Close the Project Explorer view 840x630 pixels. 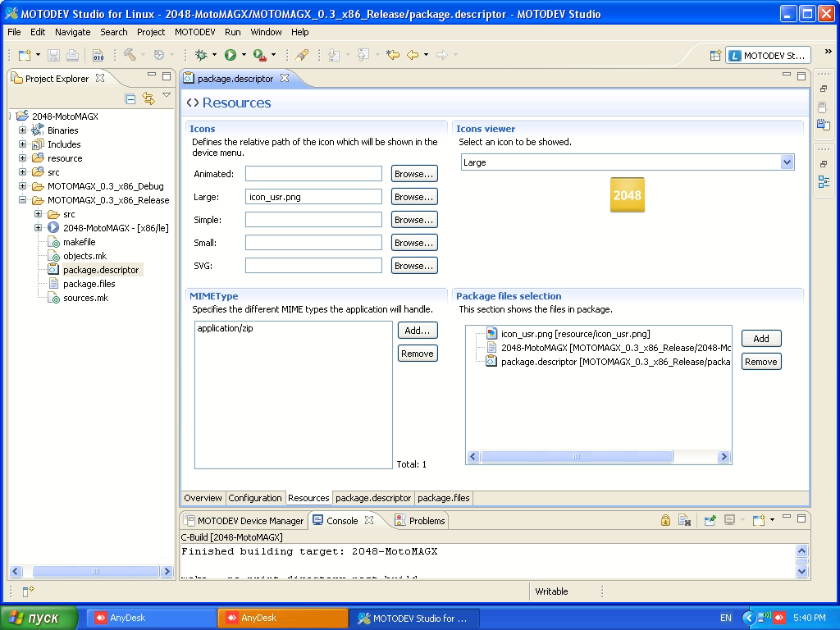pos(99,78)
